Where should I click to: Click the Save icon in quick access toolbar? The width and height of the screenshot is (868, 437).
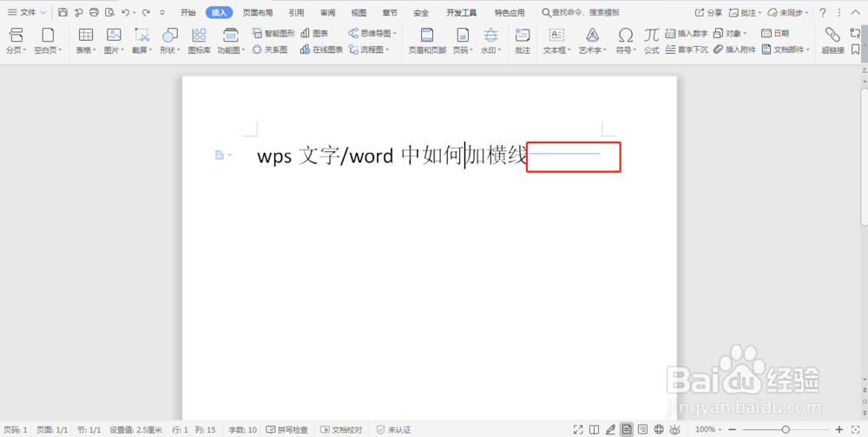(x=63, y=12)
